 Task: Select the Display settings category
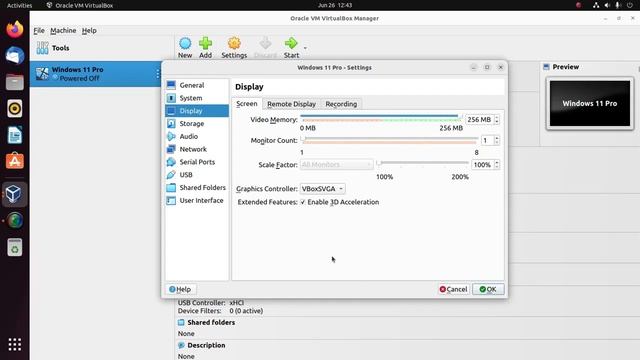pyautogui.click(x=197, y=111)
